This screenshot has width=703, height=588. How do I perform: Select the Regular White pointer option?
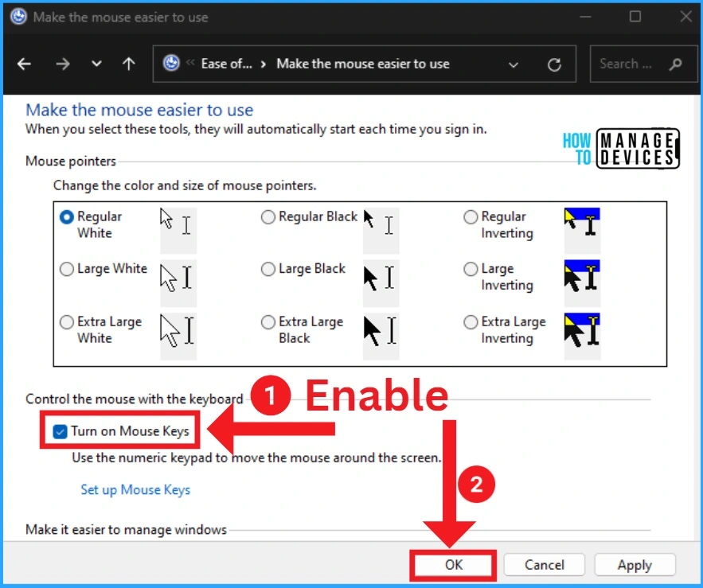67,217
